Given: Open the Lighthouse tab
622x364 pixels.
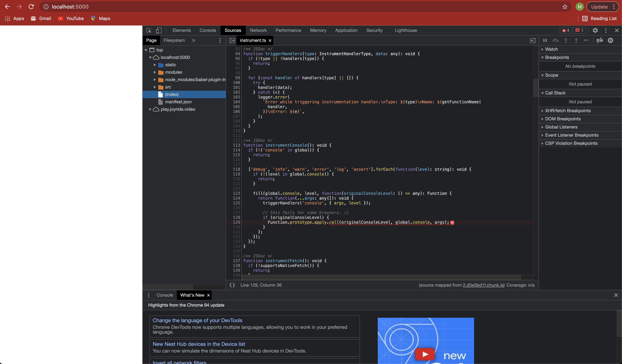Looking at the screenshot, I should coord(406,30).
